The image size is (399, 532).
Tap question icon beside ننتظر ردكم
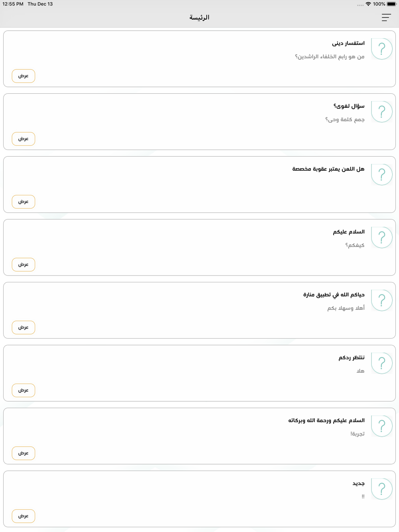[381, 363]
